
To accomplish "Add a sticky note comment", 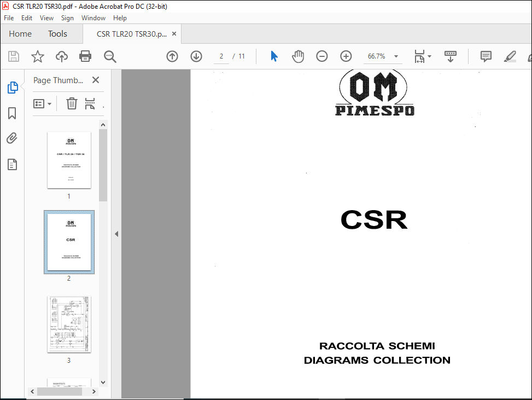I will point(486,56).
